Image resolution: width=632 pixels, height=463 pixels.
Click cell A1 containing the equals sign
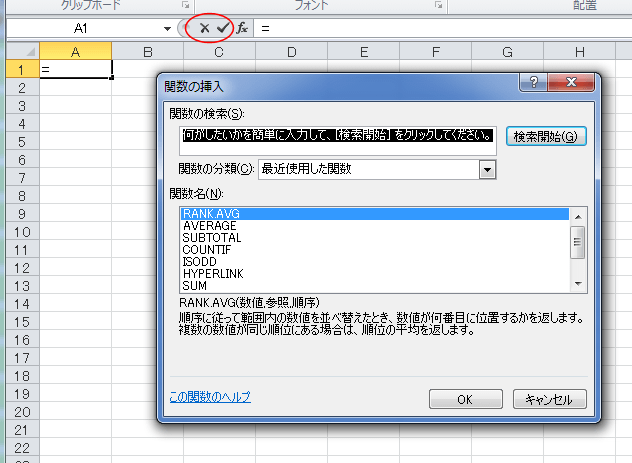pos(75,69)
